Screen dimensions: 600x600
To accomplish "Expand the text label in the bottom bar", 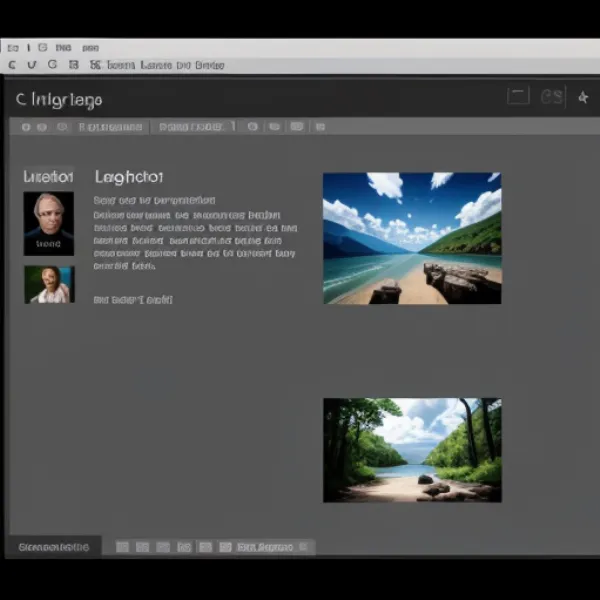I will (265, 547).
